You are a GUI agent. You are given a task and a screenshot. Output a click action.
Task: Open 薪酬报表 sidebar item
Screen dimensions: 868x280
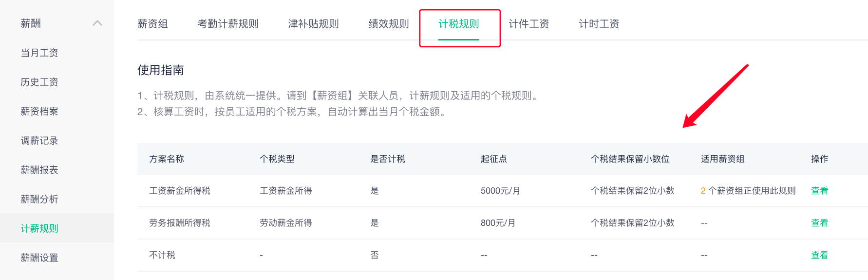click(x=39, y=170)
